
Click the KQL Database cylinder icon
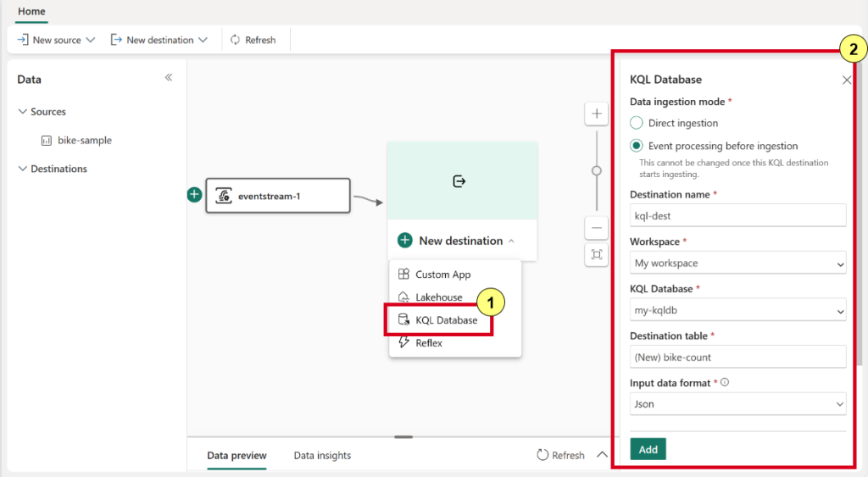click(403, 320)
